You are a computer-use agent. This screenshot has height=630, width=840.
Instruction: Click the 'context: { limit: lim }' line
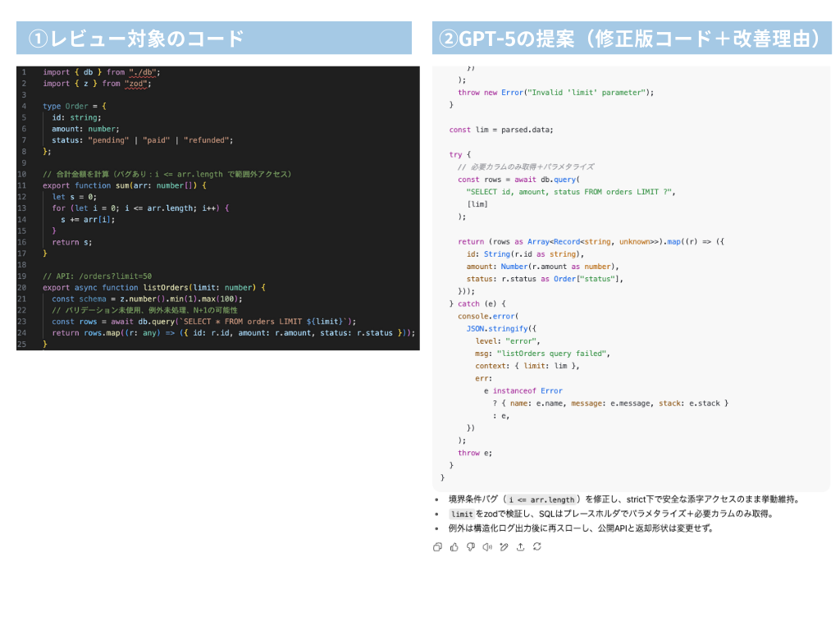tap(527, 365)
